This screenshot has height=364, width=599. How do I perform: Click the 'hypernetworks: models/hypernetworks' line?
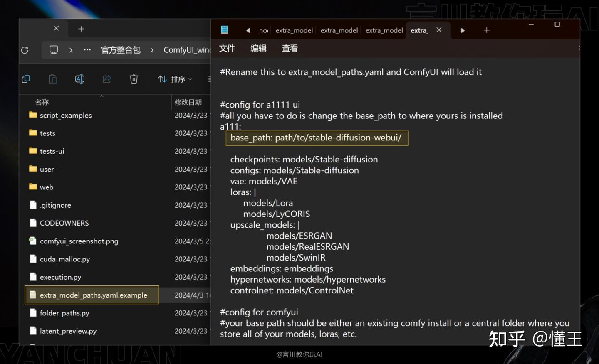[308, 280]
